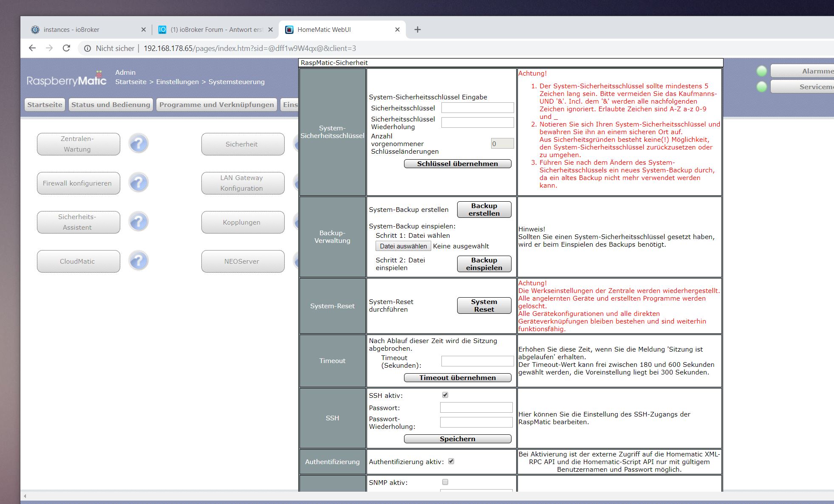Open Zentralen-Wartung settings
This screenshot has width=834, height=504.
(x=78, y=144)
